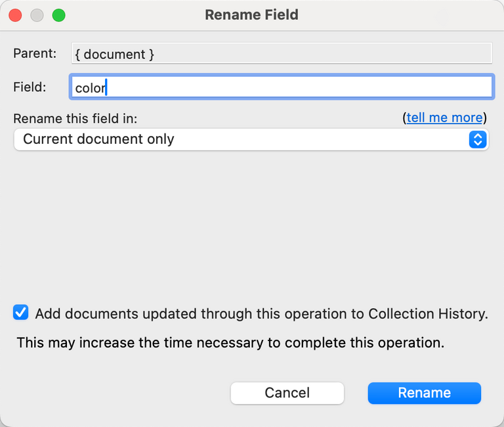Open the 'tell me more' link

[x=444, y=118]
